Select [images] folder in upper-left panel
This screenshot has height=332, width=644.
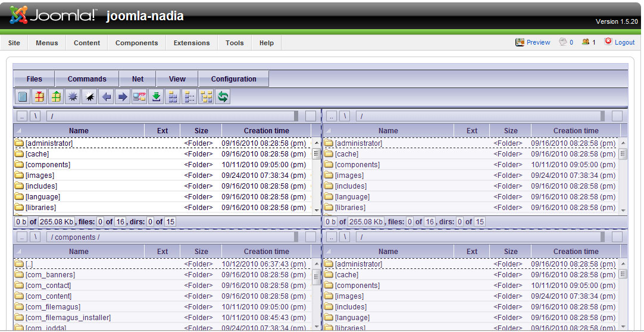click(x=162, y=176)
